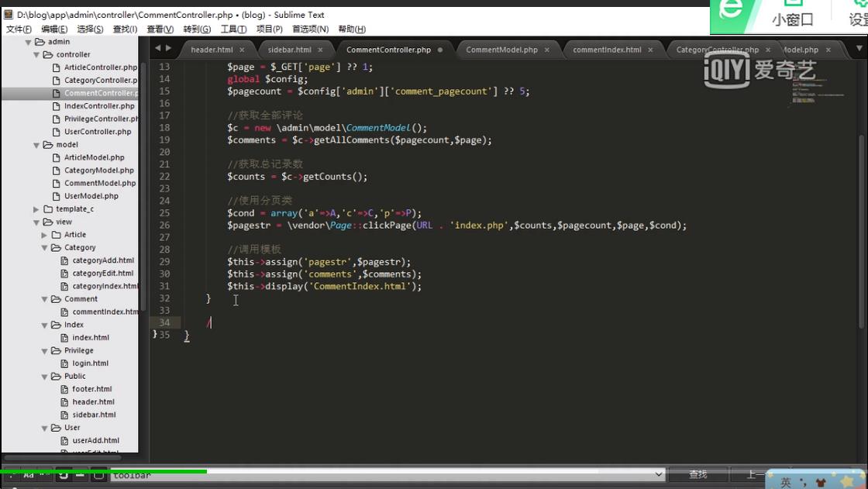This screenshot has height=489, width=868.
Task: Click the previous tab arrow in tab bar
Action: click(157, 48)
